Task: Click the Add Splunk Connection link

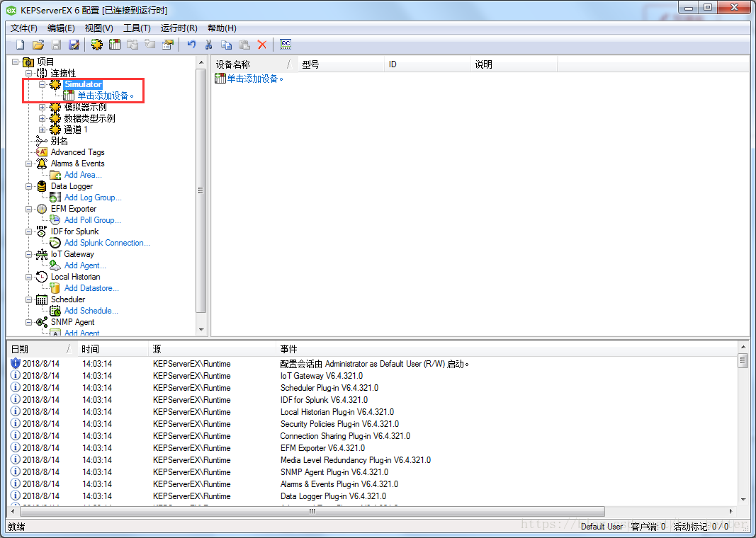Action: coord(106,243)
